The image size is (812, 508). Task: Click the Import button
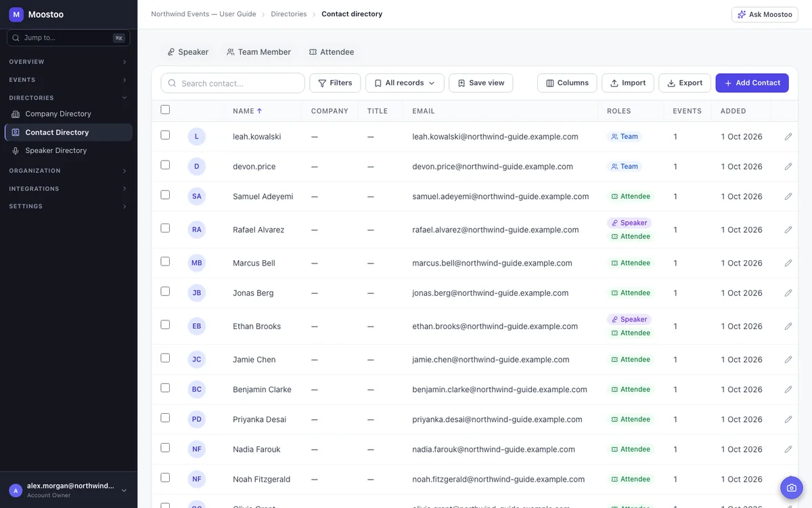628,83
